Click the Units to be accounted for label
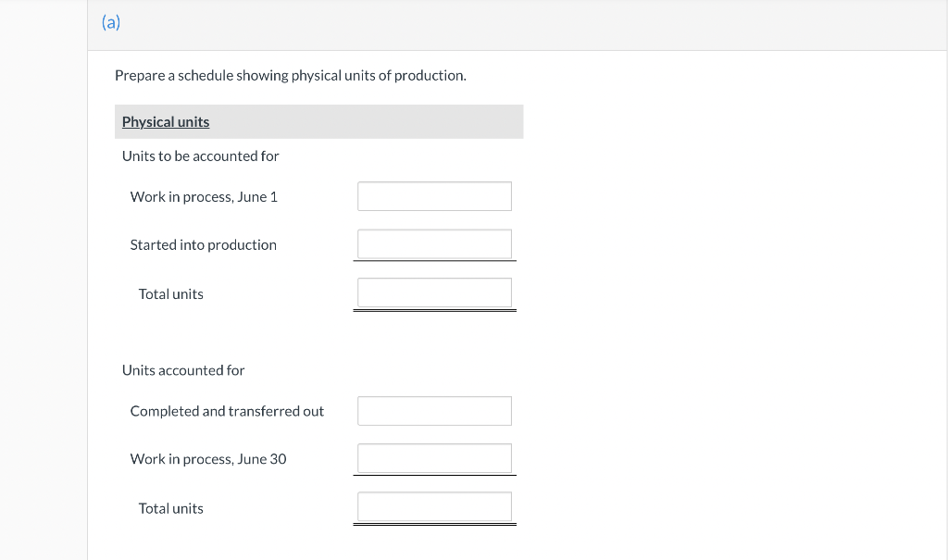 [x=200, y=156]
